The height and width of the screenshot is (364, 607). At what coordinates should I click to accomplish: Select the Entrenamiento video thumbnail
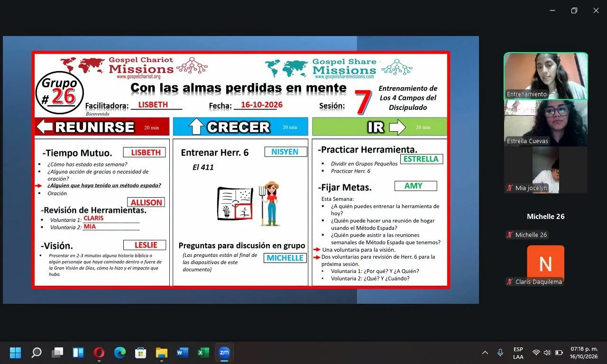click(546, 76)
